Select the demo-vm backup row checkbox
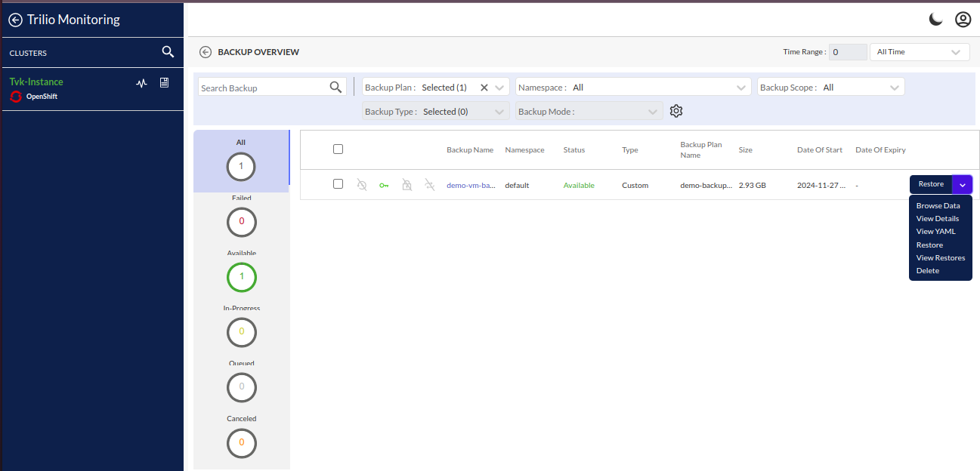The image size is (980, 471). (x=338, y=184)
